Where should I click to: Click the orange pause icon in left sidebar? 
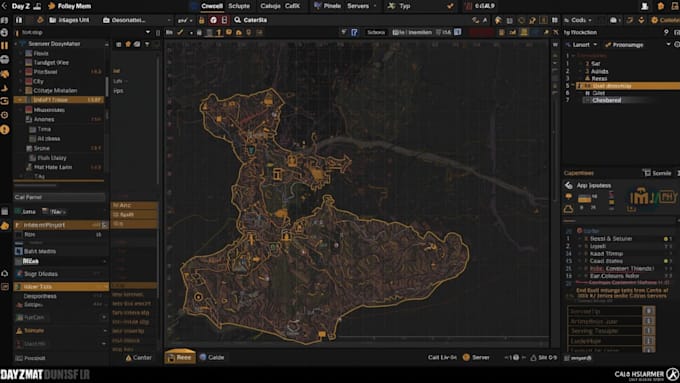click(4, 45)
